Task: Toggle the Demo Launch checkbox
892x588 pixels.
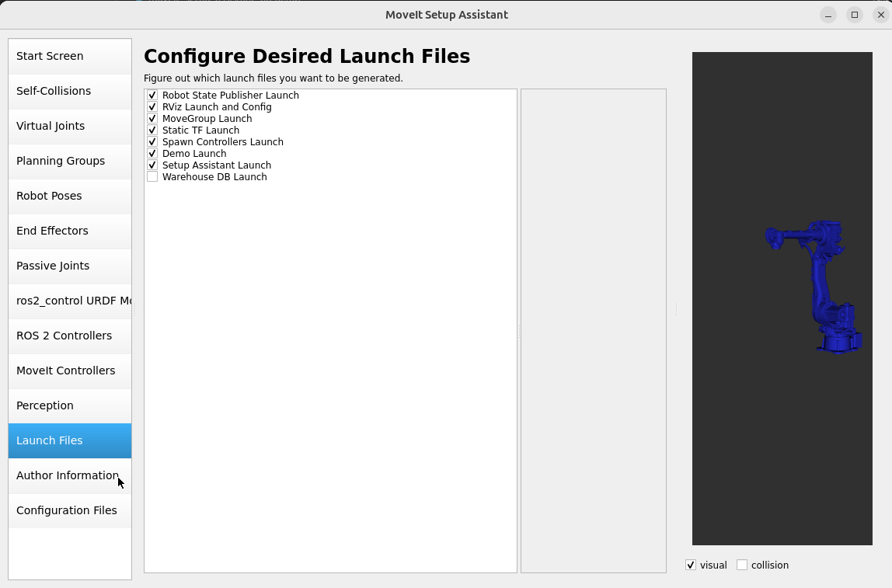Action: tap(152, 154)
